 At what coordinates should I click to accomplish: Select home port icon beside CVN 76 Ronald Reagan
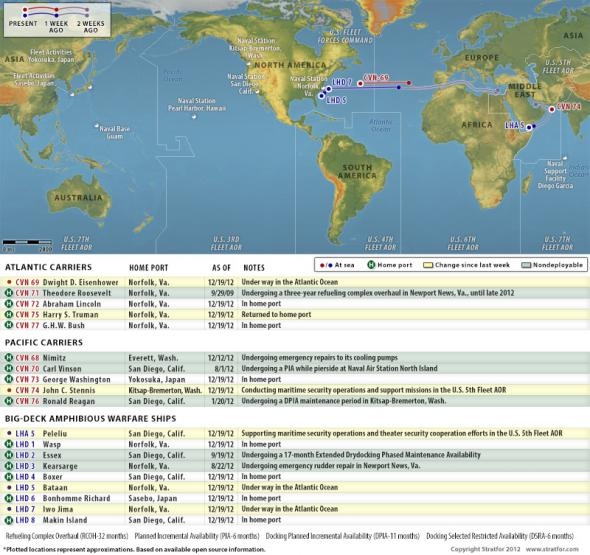[9, 401]
